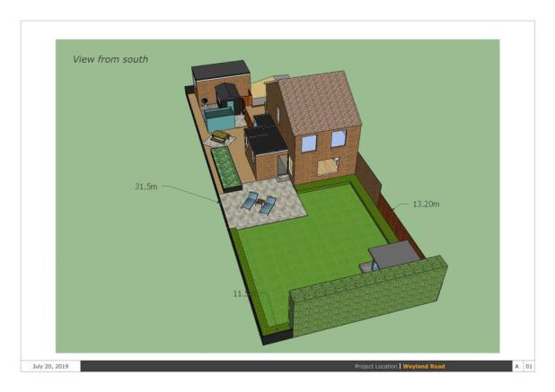Click the sheet number '01' box
This screenshot has width=555, height=392.
[x=529, y=366]
